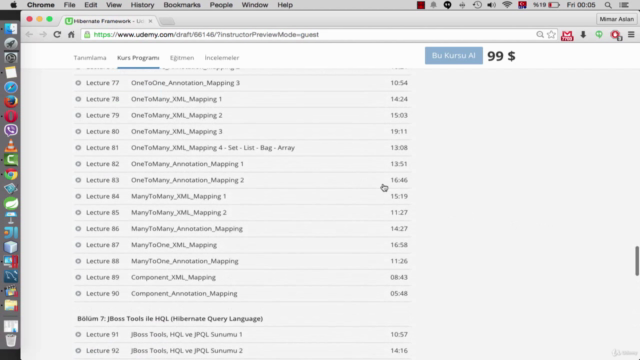The height and width of the screenshot is (360, 640).
Task: Click the Wi-Fi status icon
Action: click(x=507, y=5)
